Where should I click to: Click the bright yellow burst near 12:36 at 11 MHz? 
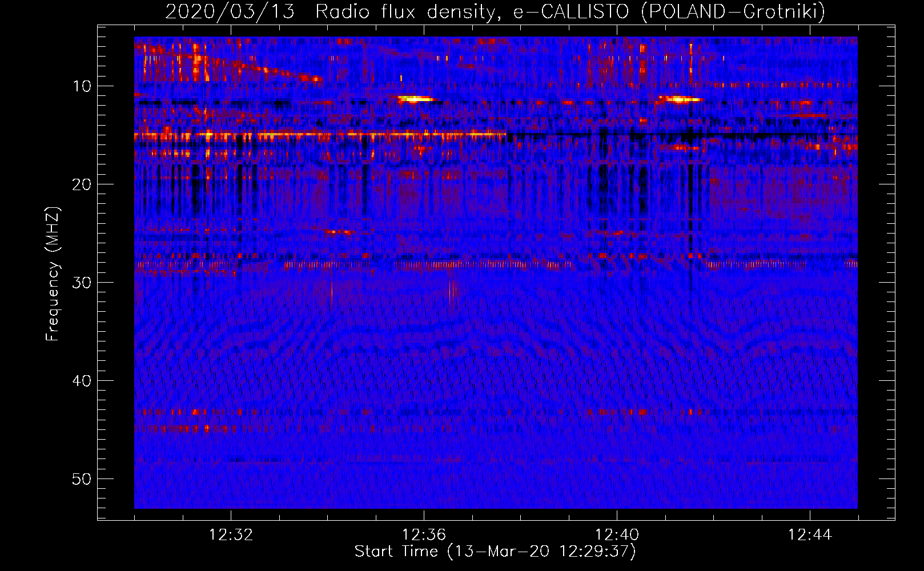[417, 99]
